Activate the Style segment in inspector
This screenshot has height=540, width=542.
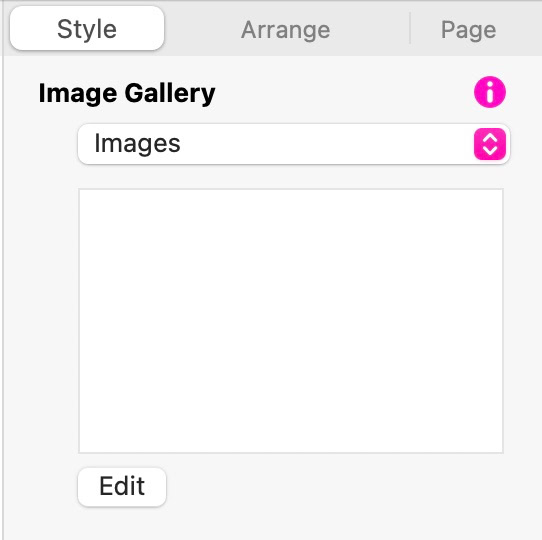87,29
